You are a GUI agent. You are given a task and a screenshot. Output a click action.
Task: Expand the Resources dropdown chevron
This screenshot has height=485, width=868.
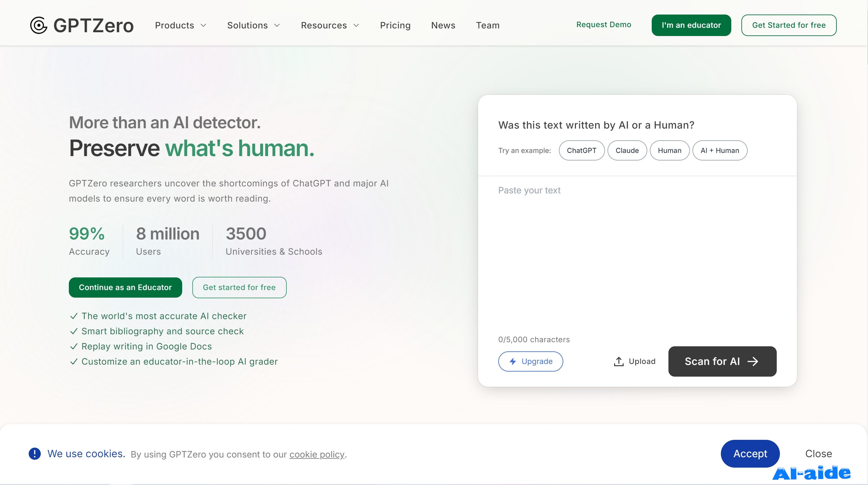pyautogui.click(x=356, y=25)
